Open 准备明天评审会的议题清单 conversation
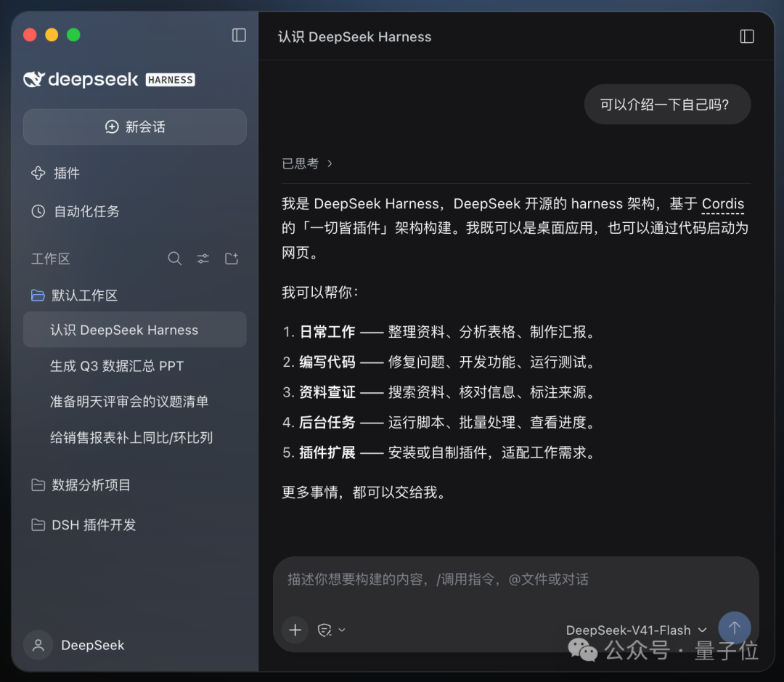The image size is (784, 682). click(x=129, y=402)
